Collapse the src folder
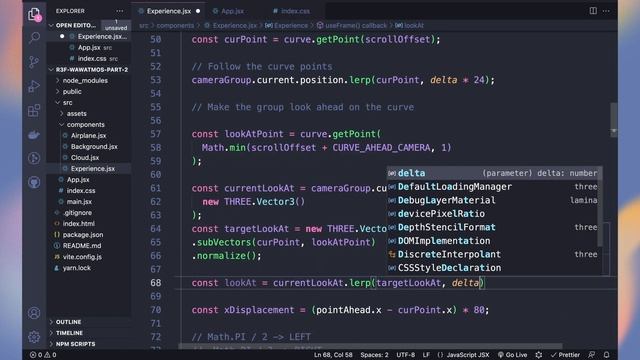 coord(67,102)
